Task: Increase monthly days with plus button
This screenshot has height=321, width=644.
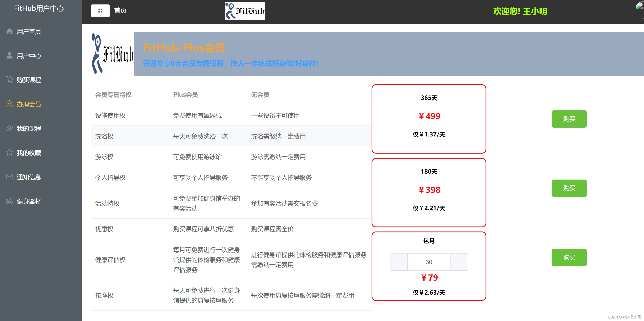Action: pyautogui.click(x=459, y=262)
